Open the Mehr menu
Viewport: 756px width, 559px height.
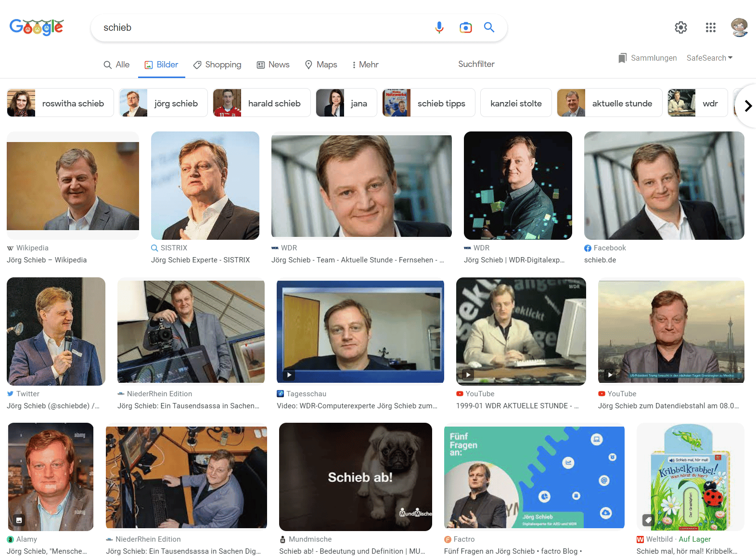click(365, 65)
